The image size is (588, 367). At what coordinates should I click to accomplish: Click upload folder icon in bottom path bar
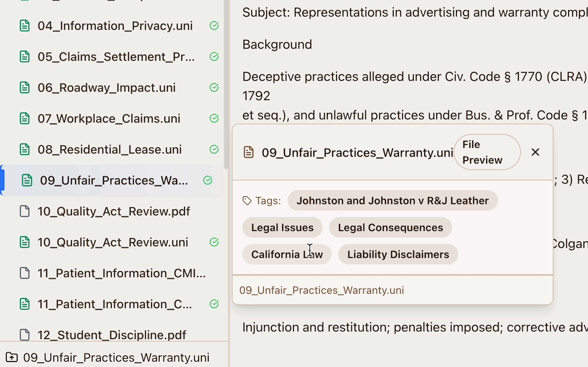[12, 357]
